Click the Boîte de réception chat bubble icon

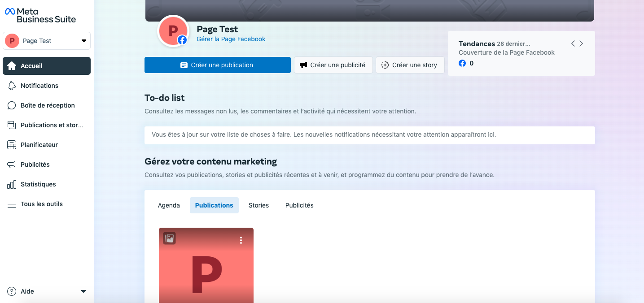click(x=12, y=105)
